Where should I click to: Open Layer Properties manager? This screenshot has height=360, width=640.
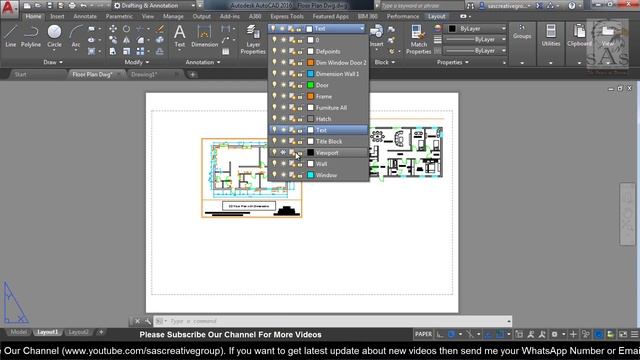click(253, 39)
